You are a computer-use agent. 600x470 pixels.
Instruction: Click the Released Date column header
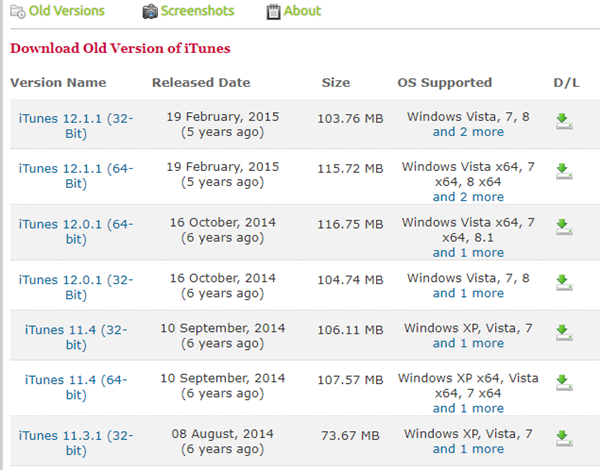coord(201,83)
